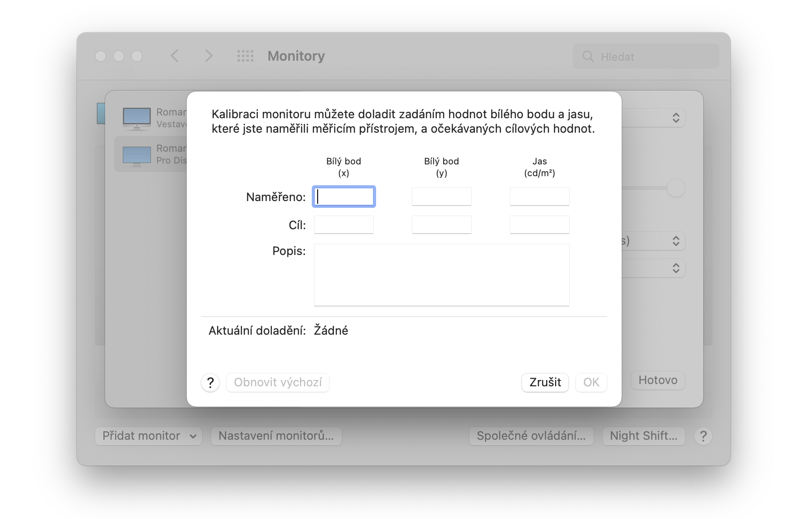
Task: Click the Žádné current adjustment value
Action: tap(331, 331)
